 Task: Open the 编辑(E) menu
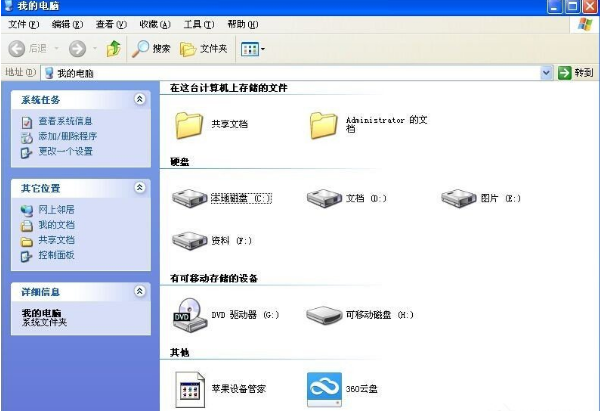[x=67, y=24]
